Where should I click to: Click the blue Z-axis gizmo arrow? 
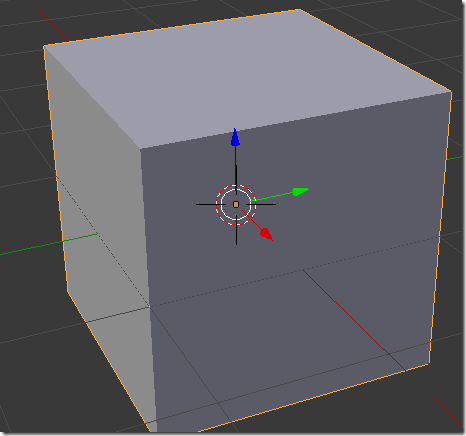pyautogui.click(x=235, y=137)
